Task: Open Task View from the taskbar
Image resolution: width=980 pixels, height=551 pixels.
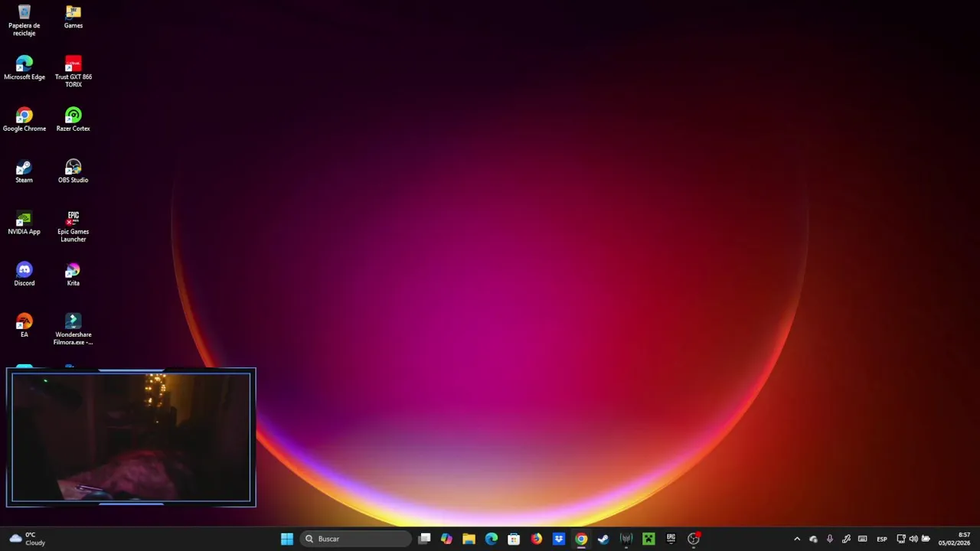Action: tap(425, 539)
